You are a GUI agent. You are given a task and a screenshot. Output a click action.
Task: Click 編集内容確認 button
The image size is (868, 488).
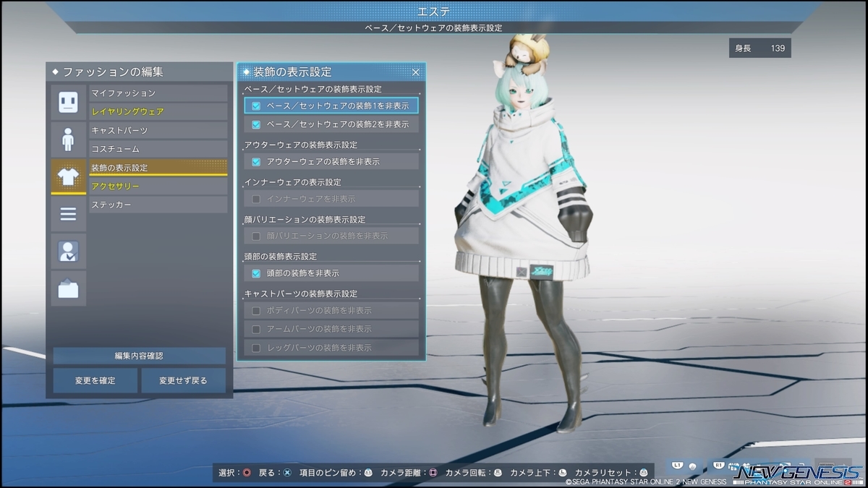(139, 356)
